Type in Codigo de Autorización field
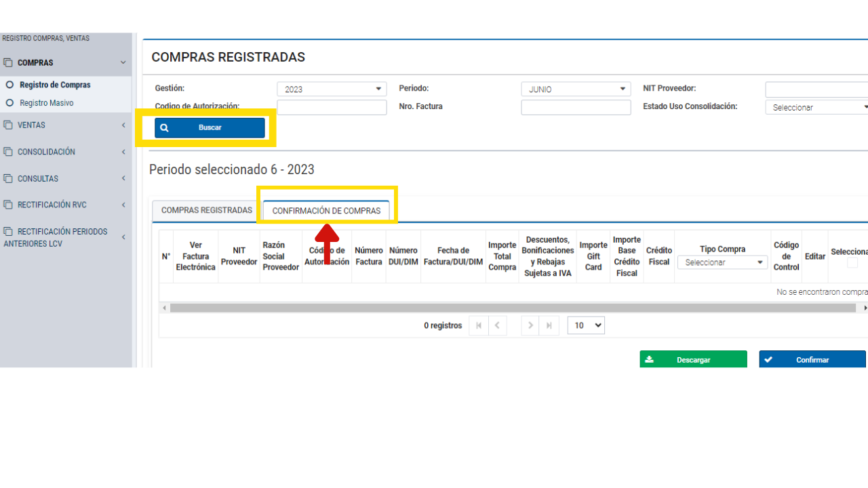This screenshot has width=868, height=488. click(331, 107)
